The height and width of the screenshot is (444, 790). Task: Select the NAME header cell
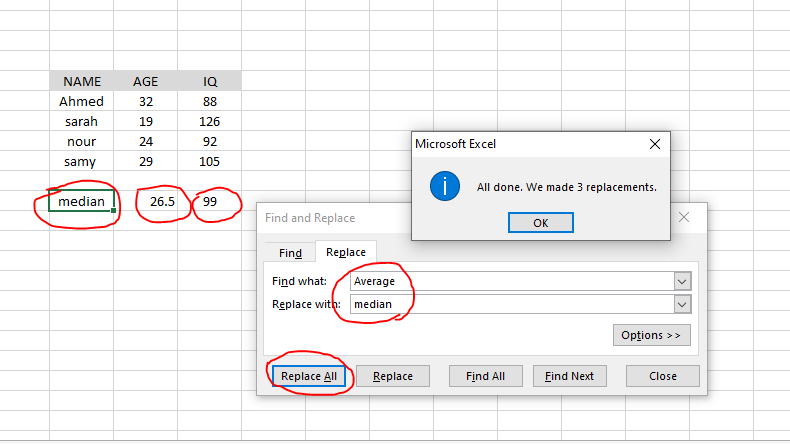pos(81,81)
